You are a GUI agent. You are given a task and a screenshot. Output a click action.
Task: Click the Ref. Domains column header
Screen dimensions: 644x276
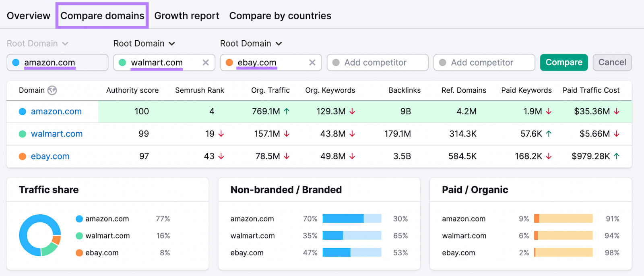pyautogui.click(x=464, y=90)
